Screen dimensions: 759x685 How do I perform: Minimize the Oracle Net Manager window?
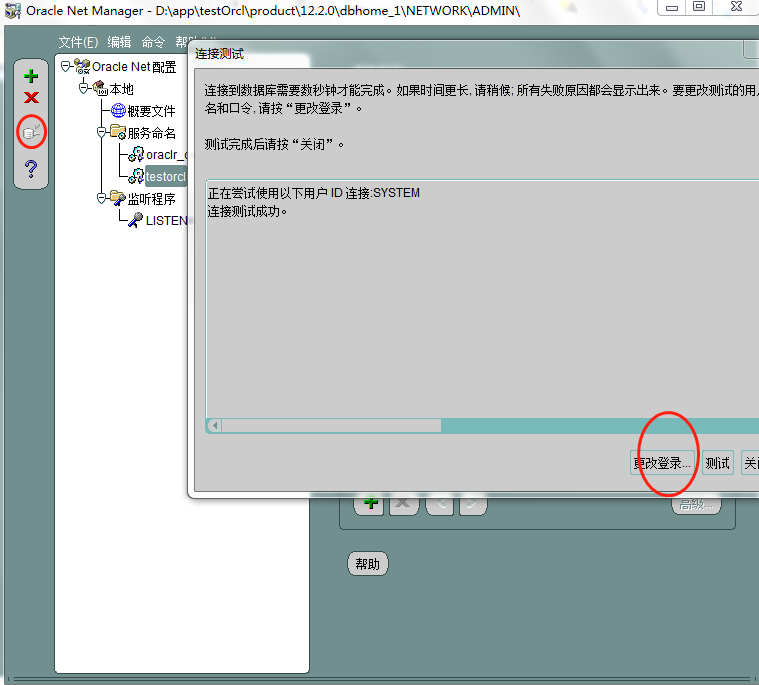click(x=672, y=7)
